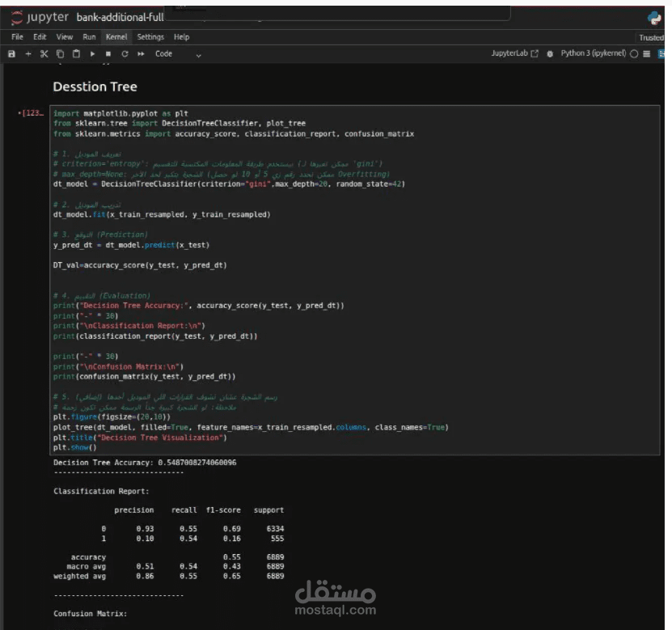Click the Jupyter logo
672x630 pixels.
[39, 17]
